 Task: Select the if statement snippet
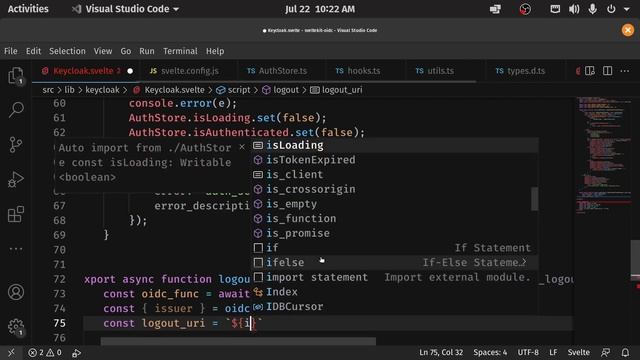tap(395, 248)
